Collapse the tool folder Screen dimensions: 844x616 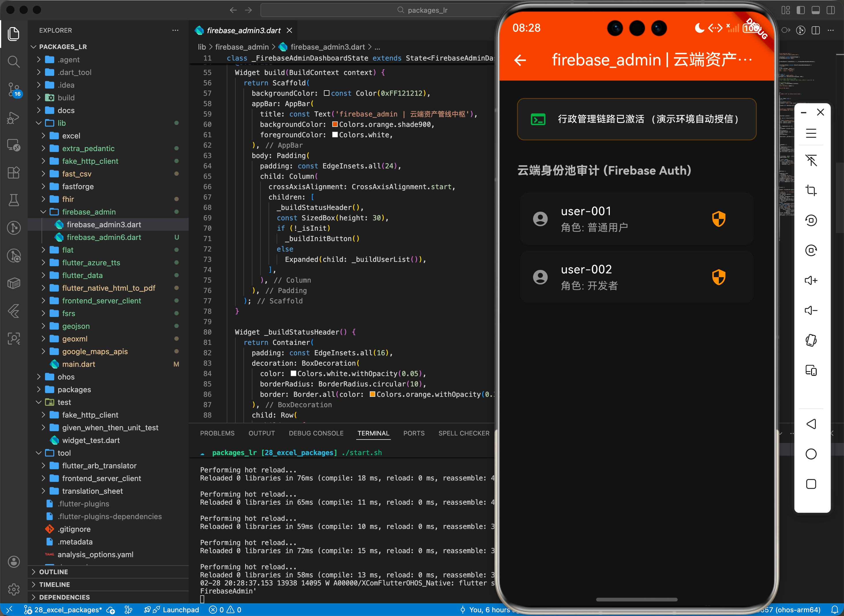click(108, 453)
